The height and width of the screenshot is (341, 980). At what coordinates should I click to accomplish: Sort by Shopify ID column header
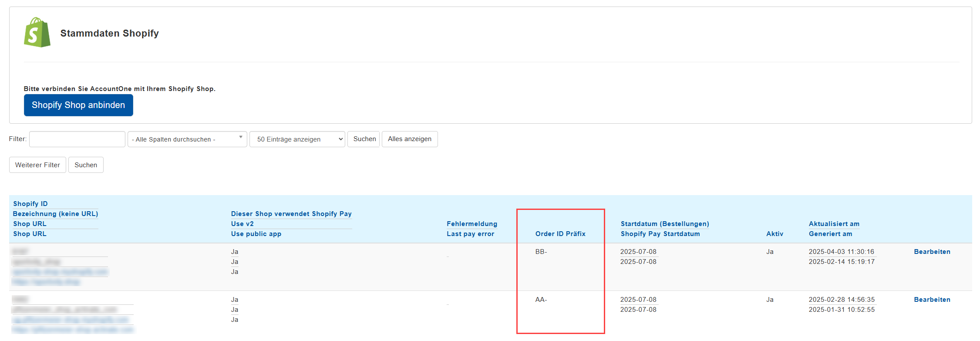(30, 204)
